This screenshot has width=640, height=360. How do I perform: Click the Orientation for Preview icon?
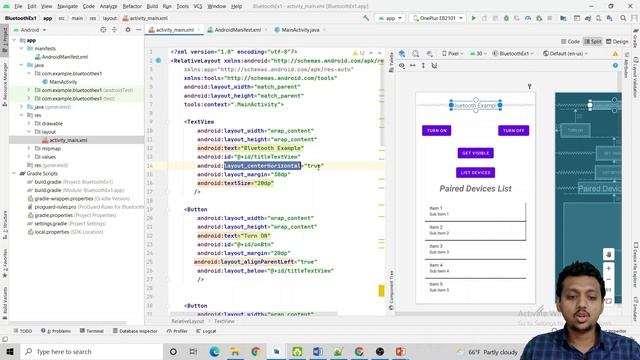pos(416,53)
